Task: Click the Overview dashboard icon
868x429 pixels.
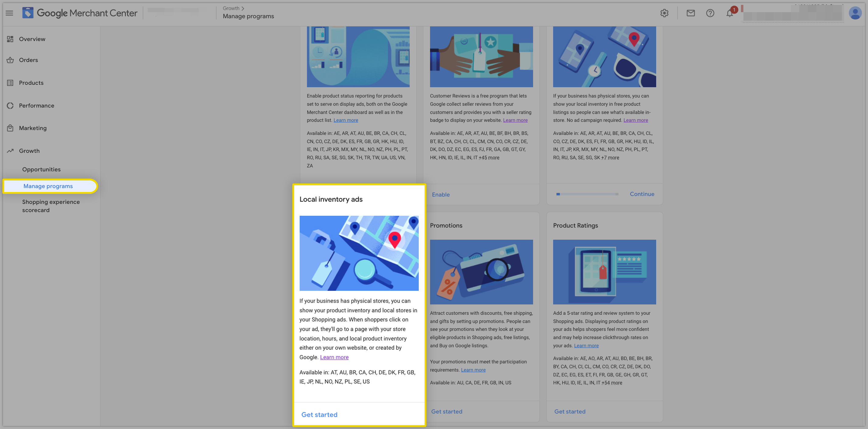Action: (10, 39)
